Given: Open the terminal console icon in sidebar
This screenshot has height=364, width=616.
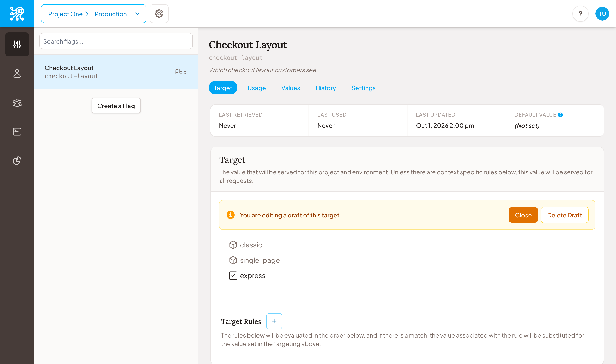Looking at the screenshot, I should tap(17, 131).
